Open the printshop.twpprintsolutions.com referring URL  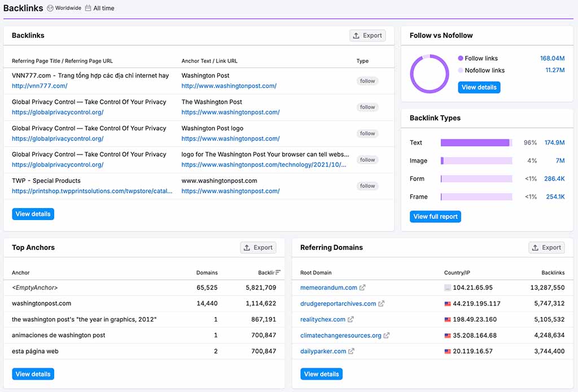92,191
